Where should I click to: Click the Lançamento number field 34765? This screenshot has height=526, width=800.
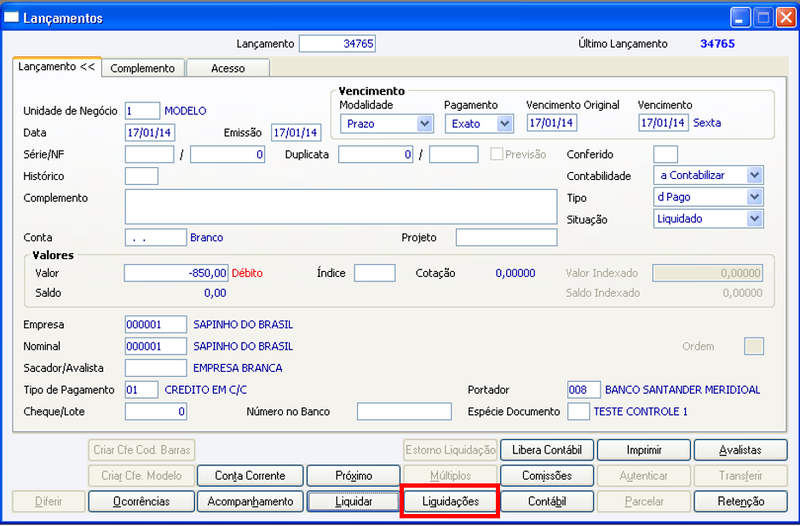[x=337, y=44]
